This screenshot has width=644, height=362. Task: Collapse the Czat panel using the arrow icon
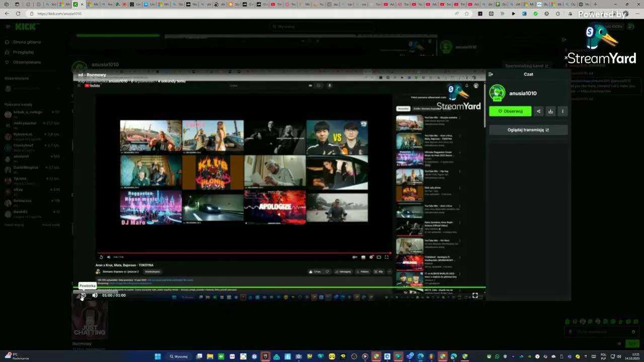coord(491,74)
